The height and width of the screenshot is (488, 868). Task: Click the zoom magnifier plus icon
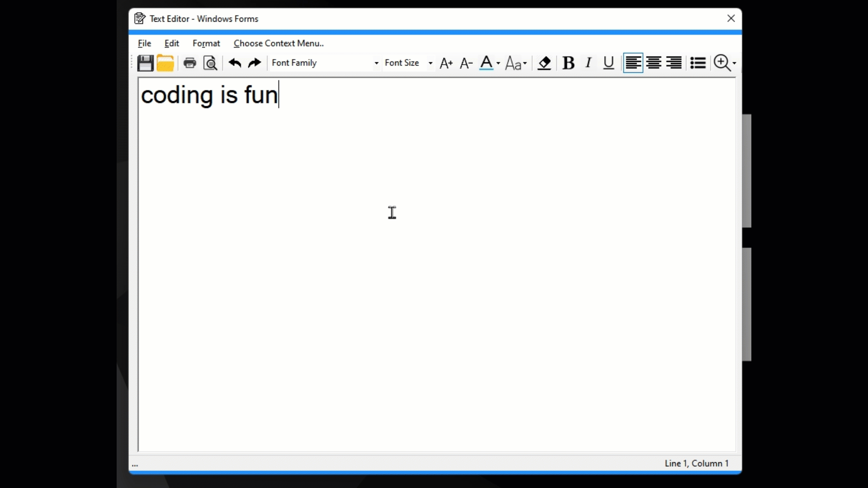[722, 63]
